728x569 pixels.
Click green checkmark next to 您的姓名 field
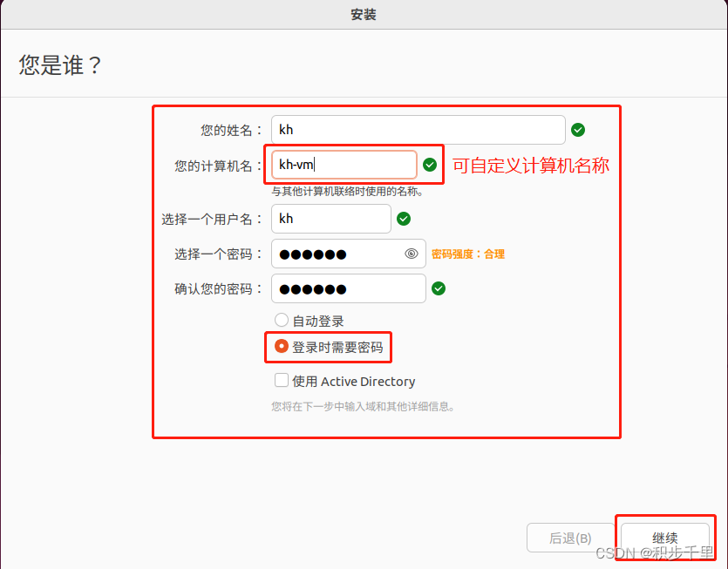coord(578,130)
